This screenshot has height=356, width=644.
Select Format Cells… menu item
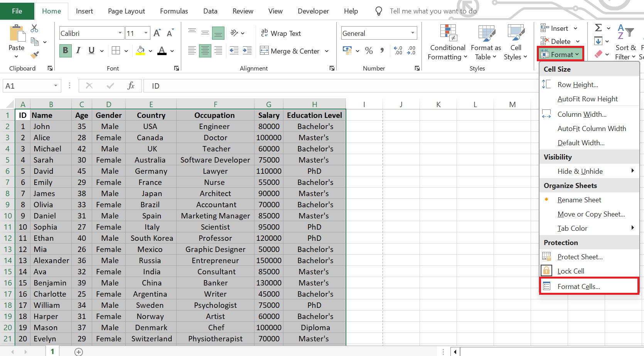[x=589, y=286]
